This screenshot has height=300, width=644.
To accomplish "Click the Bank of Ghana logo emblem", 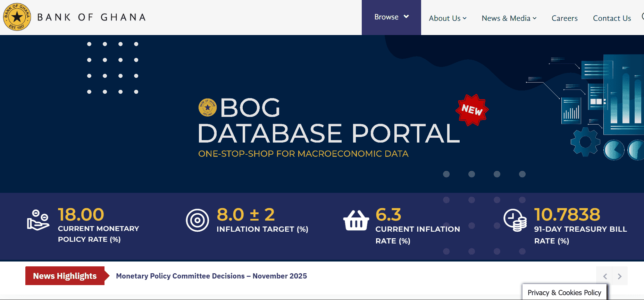I will (x=17, y=17).
